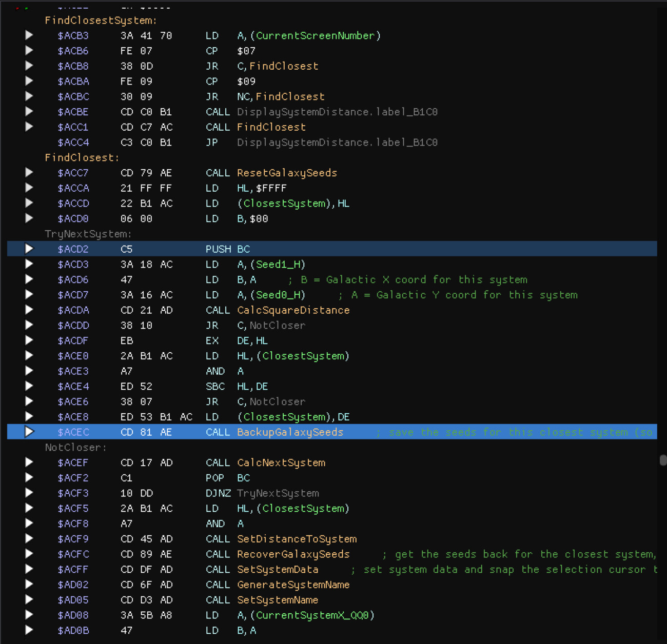Click 'SBC HL,DE' instruction at $ACE4
Image resolution: width=667 pixels, height=644 pixels.
click(237, 386)
